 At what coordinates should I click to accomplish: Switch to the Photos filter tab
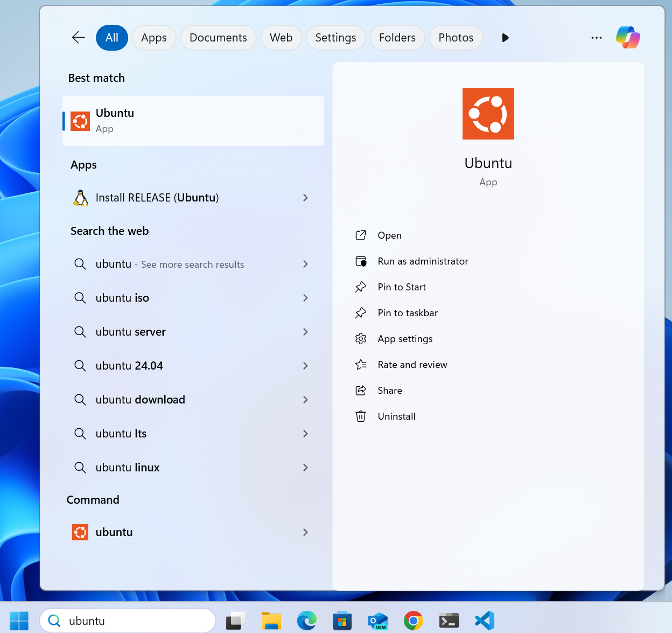point(456,37)
